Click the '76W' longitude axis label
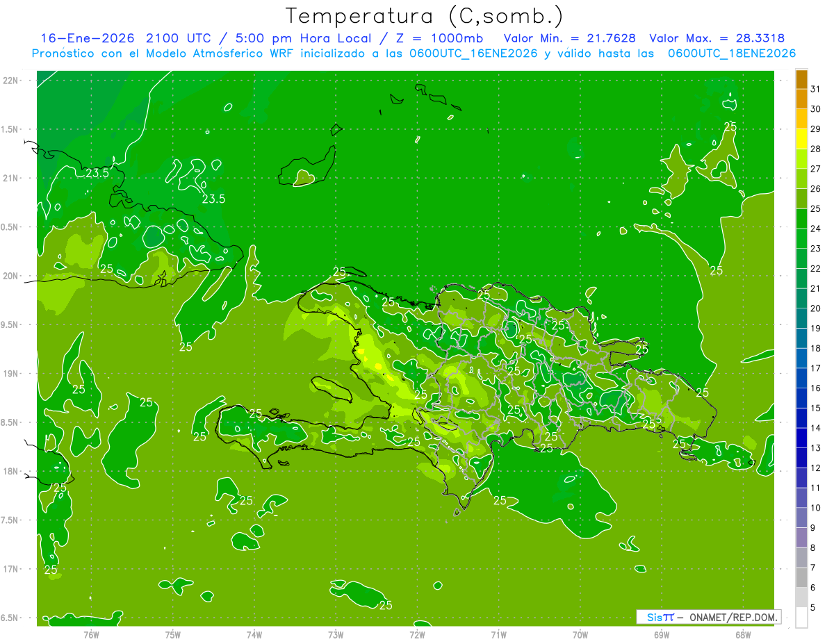The image size is (834, 644). pyautogui.click(x=91, y=634)
